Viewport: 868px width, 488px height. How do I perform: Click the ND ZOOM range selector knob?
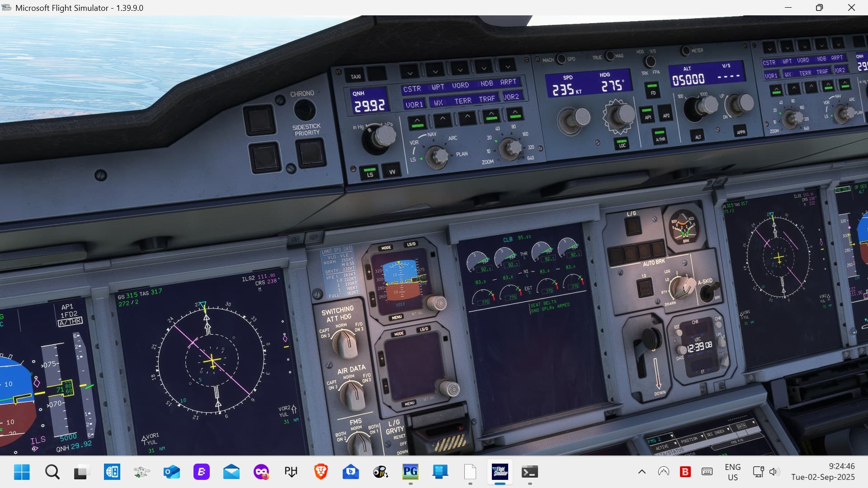[x=511, y=148]
